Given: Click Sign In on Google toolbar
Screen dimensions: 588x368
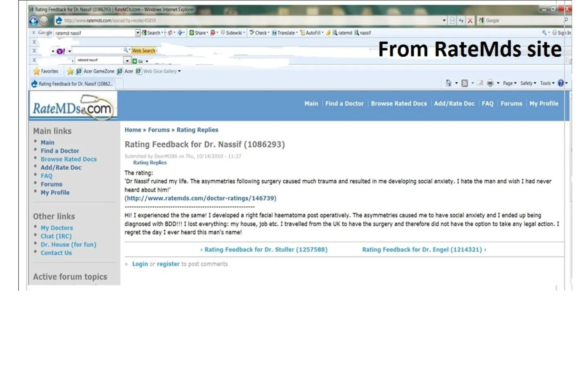Looking at the screenshot, I should 562,33.
